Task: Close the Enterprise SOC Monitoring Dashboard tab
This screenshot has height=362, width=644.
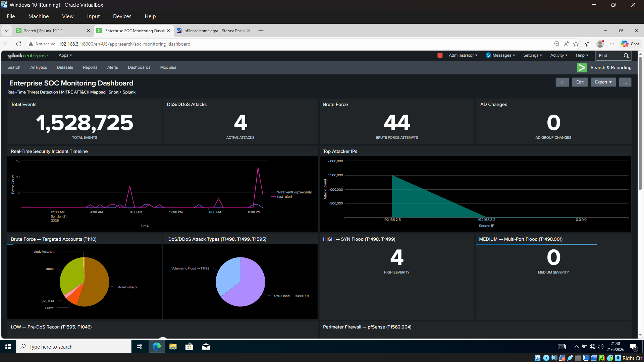Action: pyautogui.click(x=169, y=31)
